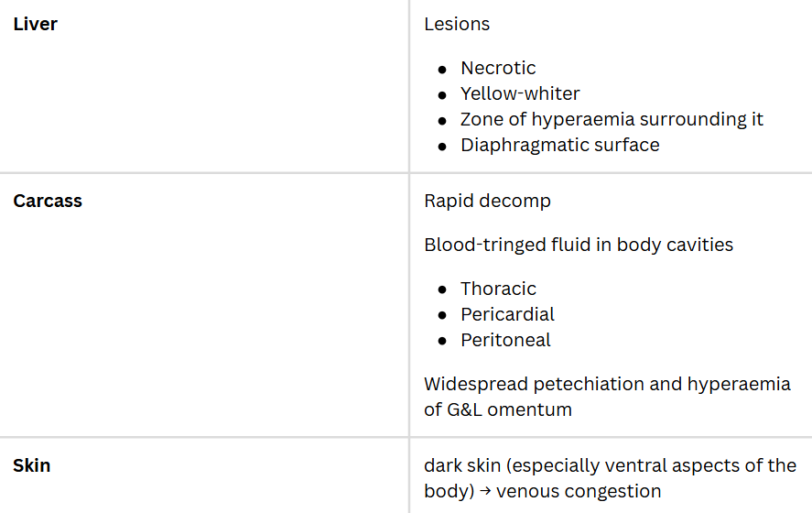Click the "Zone of hyperaemia surrounding it" line
The width and height of the screenshot is (812, 513).
click(x=612, y=119)
